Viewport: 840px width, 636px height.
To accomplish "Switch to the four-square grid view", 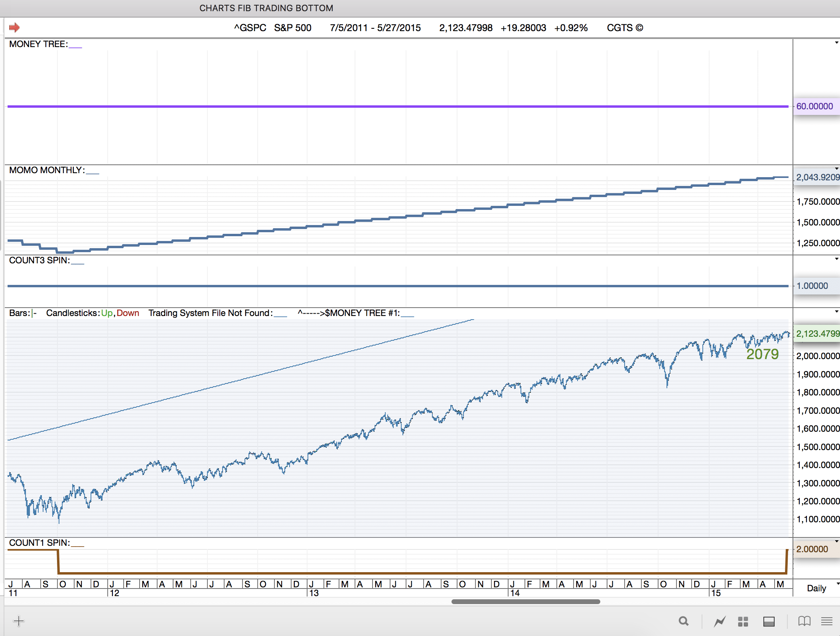I will pos(743,621).
